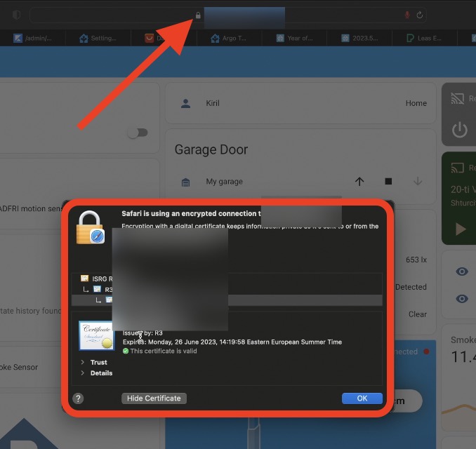Click the certificate thumbnail image
Screen dimensions: 476x449
[97, 335]
